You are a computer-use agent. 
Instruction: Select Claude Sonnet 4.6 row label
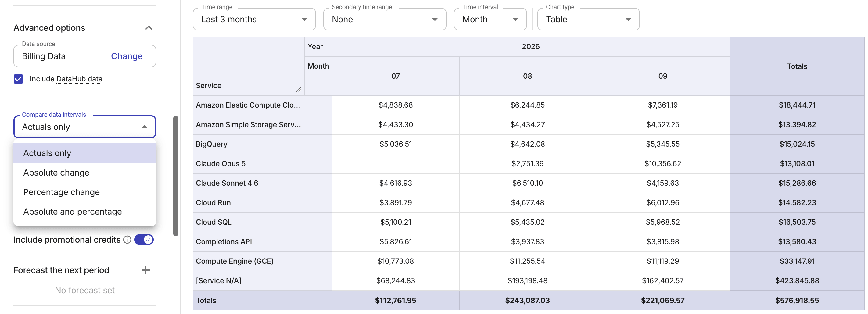pos(262,183)
